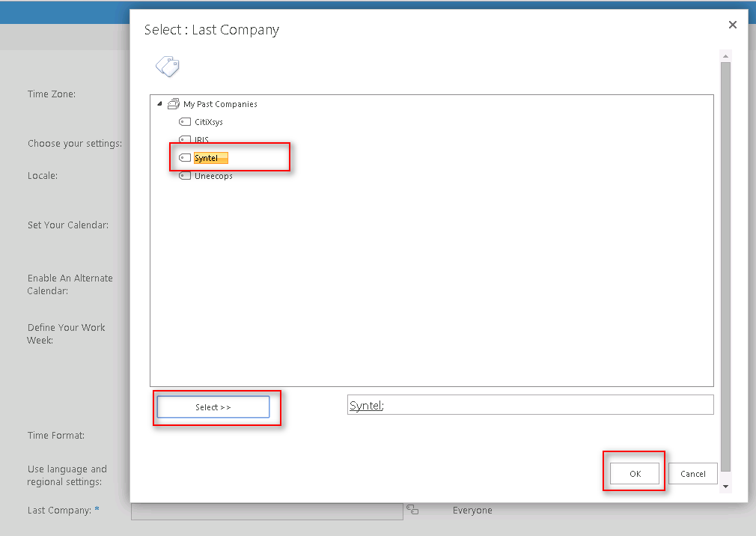Image resolution: width=756 pixels, height=536 pixels.
Task: Click the tag icon next to CitiXsys
Action: 185,121
